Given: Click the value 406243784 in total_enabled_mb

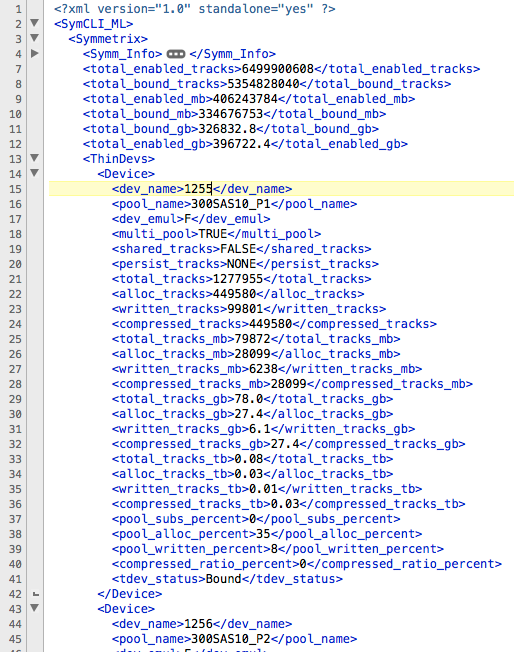Looking at the screenshot, I should [245, 99].
